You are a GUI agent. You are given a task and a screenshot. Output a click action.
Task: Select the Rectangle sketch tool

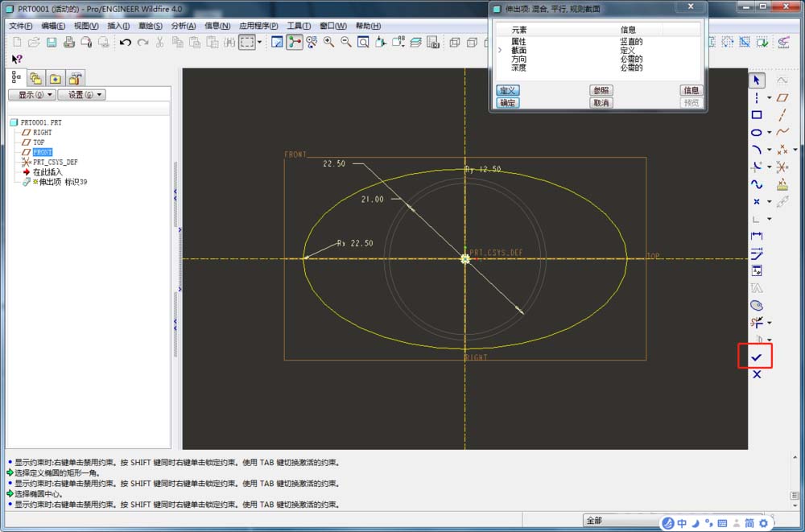pos(756,115)
